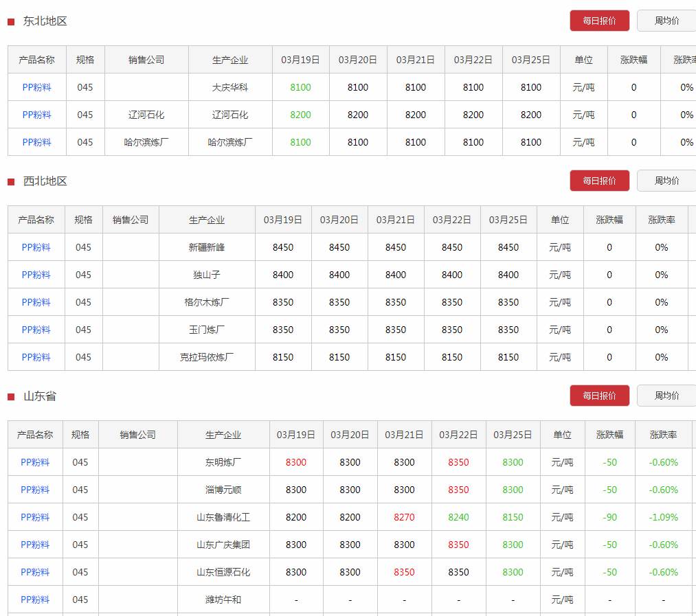Click 涨跌幅 header in 西北地区 table

point(609,220)
